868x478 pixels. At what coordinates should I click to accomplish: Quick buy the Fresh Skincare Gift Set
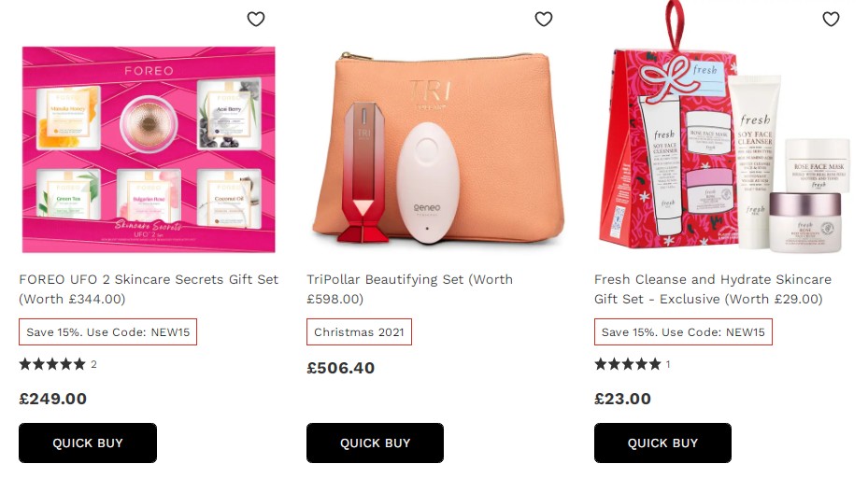point(662,443)
